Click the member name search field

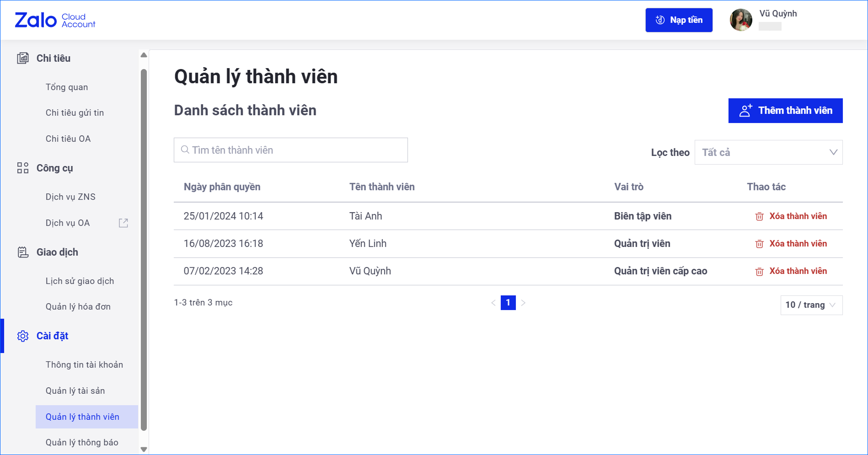coord(291,150)
